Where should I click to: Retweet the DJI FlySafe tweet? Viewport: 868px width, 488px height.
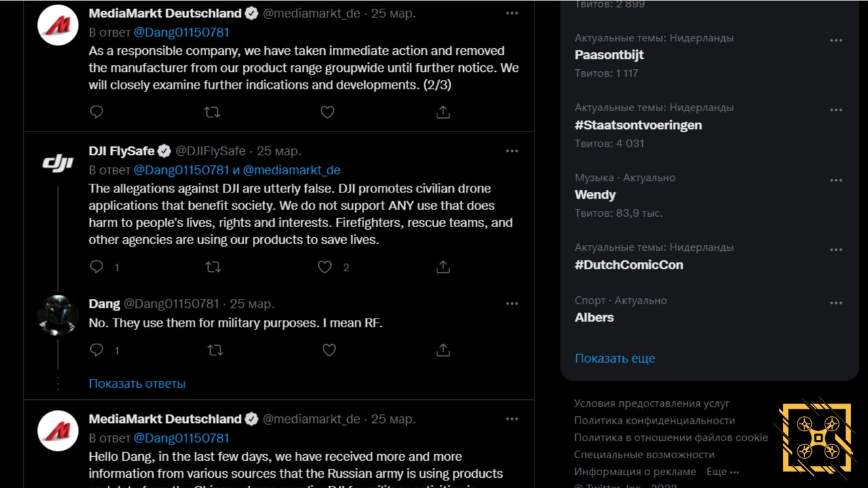tap(213, 267)
